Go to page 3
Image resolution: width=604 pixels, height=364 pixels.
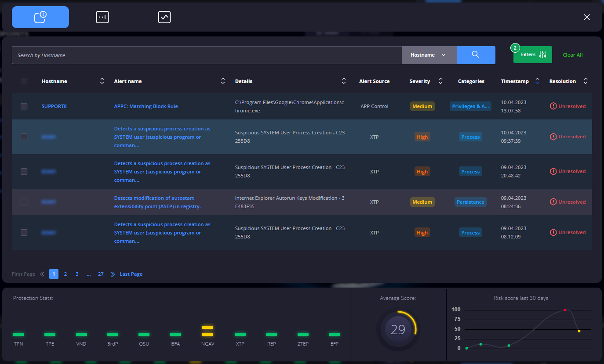[x=77, y=274]
